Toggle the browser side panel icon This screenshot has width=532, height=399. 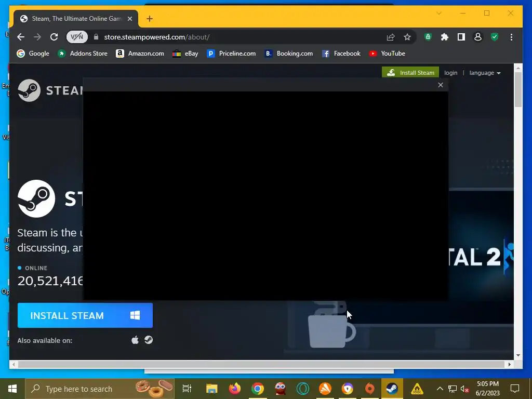[x=461, y=37]
